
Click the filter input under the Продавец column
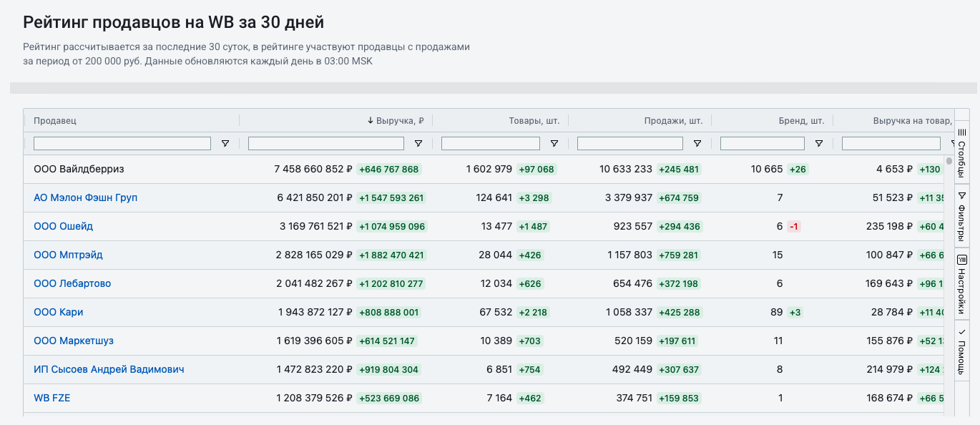tap(122, 143)
